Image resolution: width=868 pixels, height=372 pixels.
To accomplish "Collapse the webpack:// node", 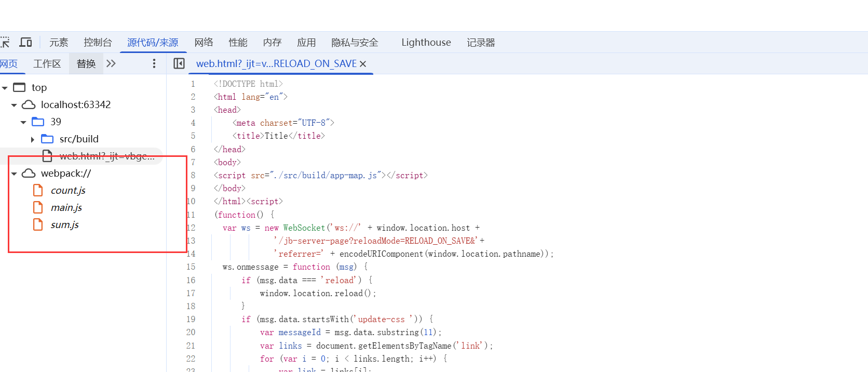I will point(14,174).
